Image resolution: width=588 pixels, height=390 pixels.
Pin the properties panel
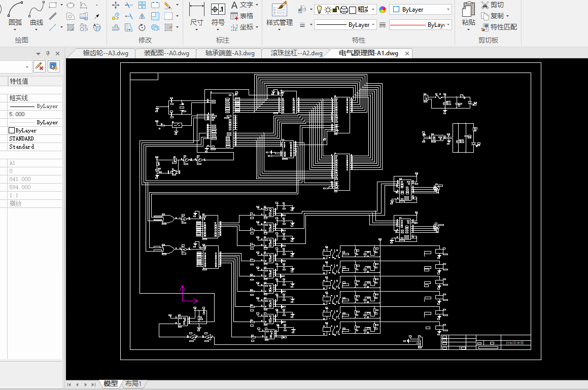[48, 53]
